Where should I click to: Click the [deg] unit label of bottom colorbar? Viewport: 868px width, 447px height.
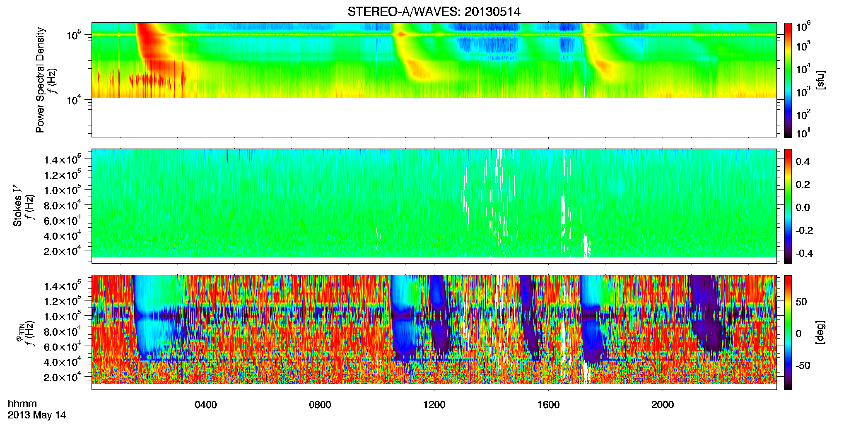820,332
